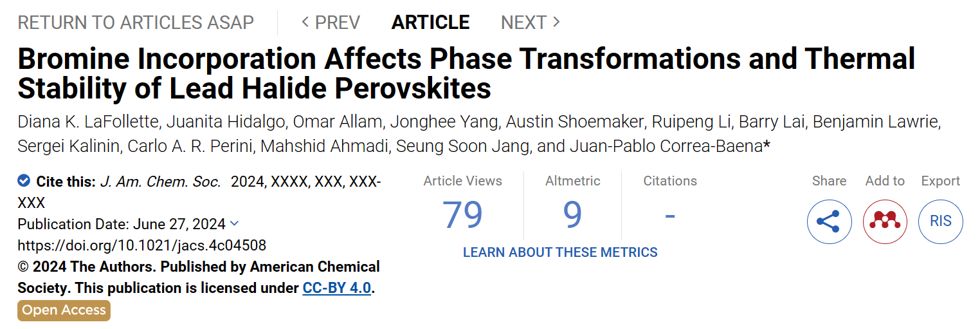Go to NEXT article
The image size is (980, 329).
531,23
